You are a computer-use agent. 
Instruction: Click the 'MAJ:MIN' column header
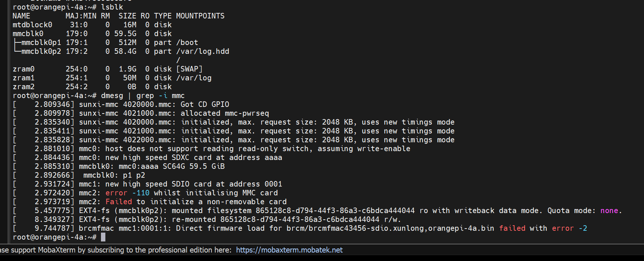81,16
